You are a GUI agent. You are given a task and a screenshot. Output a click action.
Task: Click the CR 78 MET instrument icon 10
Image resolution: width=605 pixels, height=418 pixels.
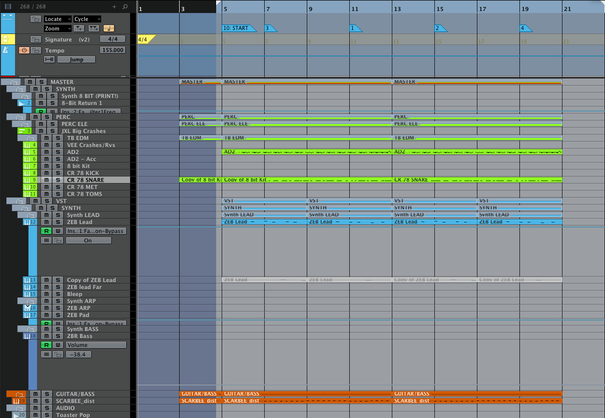30,187
